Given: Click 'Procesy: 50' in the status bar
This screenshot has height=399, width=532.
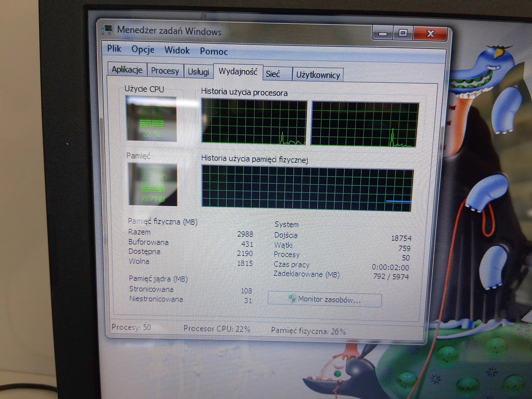Looking at the screenshot, I should point(131,327).
